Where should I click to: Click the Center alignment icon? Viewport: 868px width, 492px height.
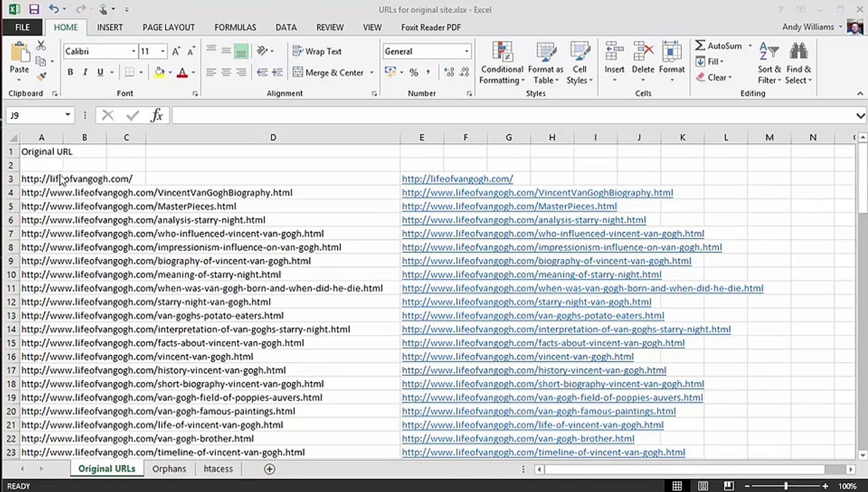pyautogui.click(x=226, y=72)
